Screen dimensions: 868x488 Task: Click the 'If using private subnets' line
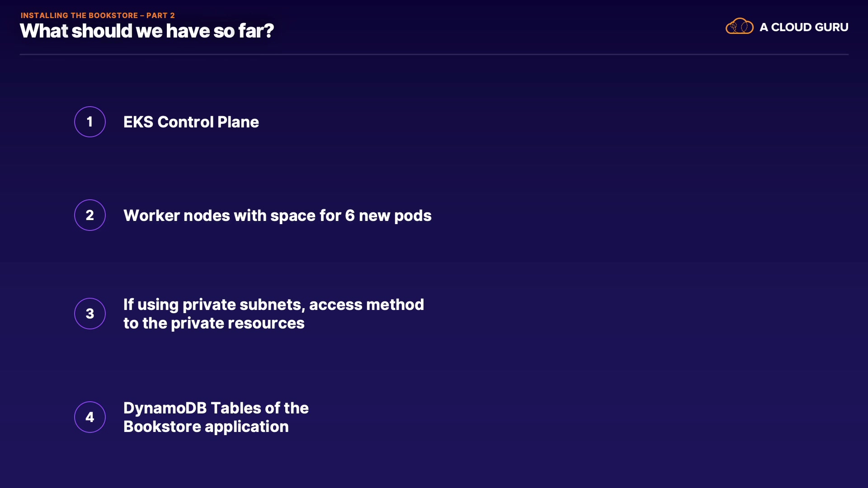tap(274, 305)
